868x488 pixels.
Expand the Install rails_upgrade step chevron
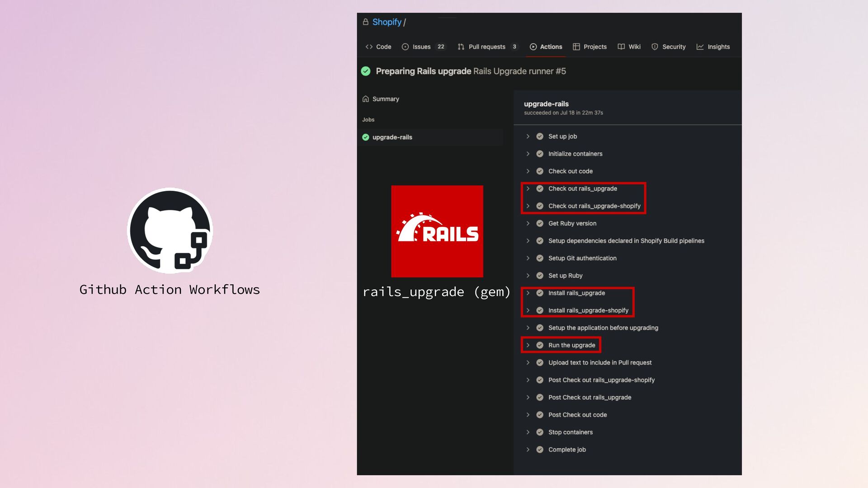tap(528, 293)
